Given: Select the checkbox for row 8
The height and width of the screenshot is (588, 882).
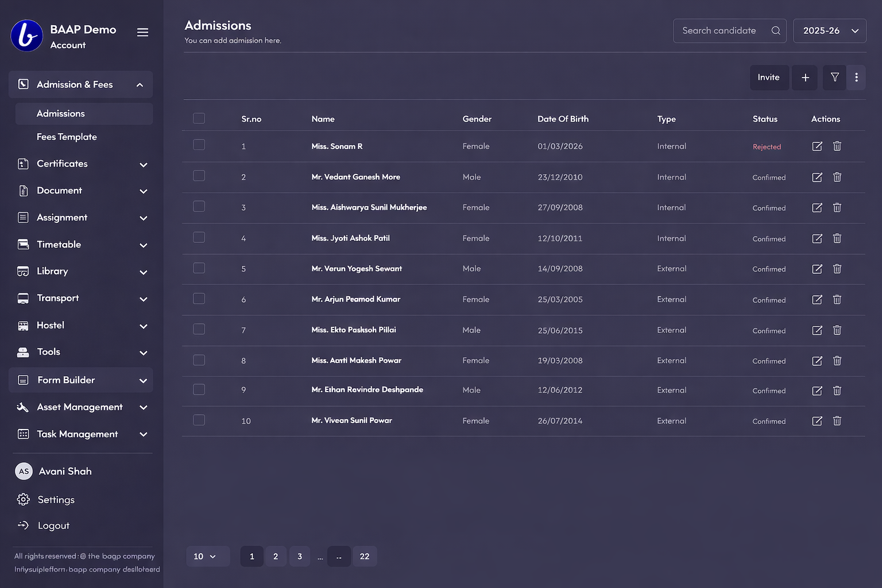Looking at the screenshot, I should click(x=199, y=360).
